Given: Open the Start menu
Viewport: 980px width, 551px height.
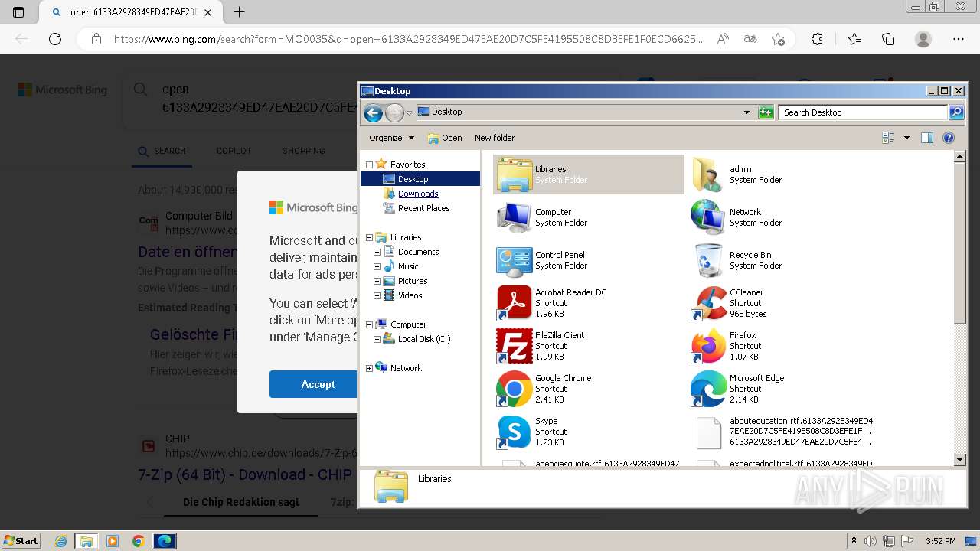Looking at the screenshot, I should point(21,540).
